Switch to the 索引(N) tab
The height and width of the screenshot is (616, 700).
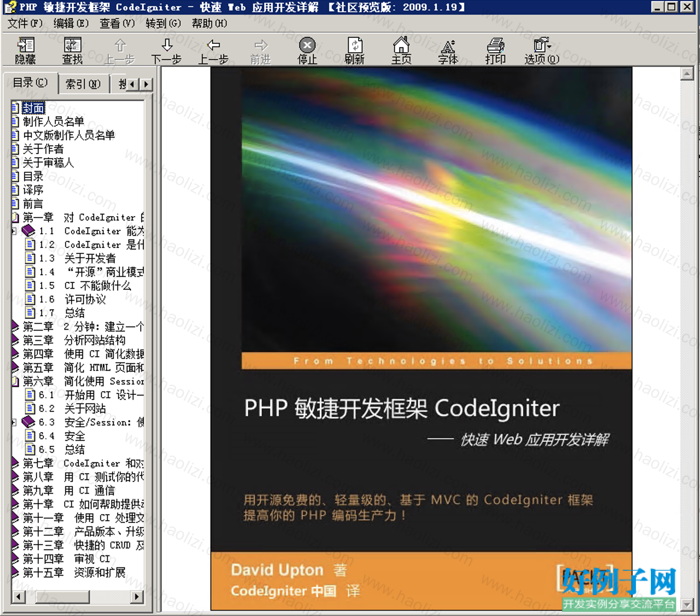pos(83,84)
